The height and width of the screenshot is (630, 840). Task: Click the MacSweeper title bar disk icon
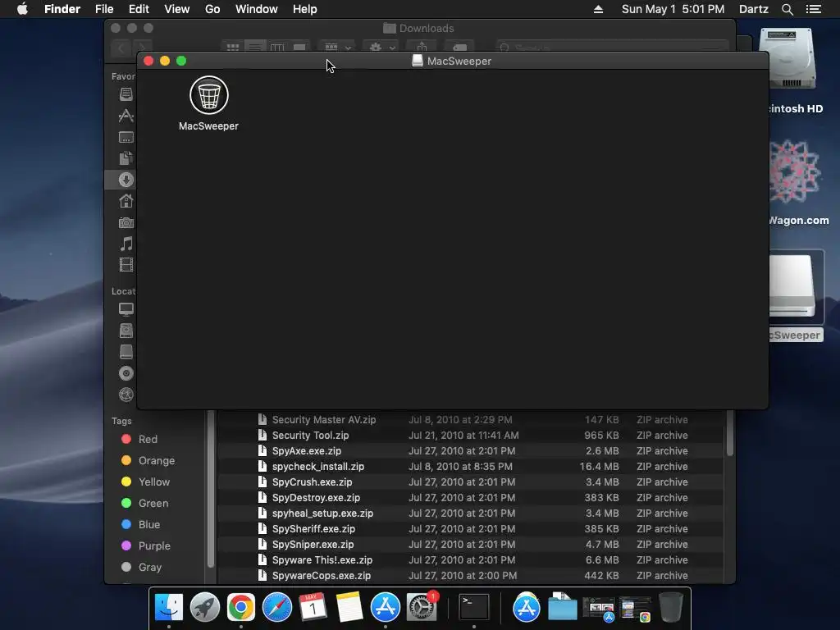click(x=418, y=61)
